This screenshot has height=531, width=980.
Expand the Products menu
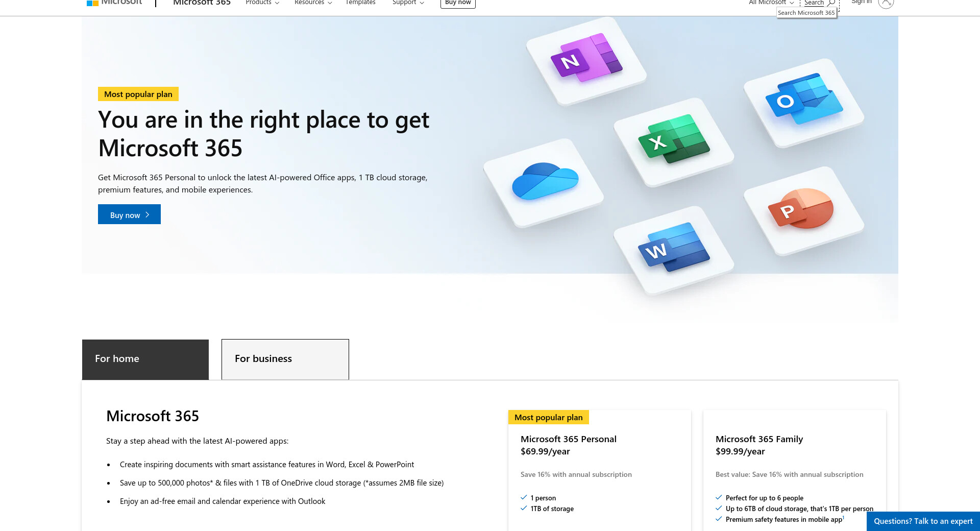coord(262,3)
